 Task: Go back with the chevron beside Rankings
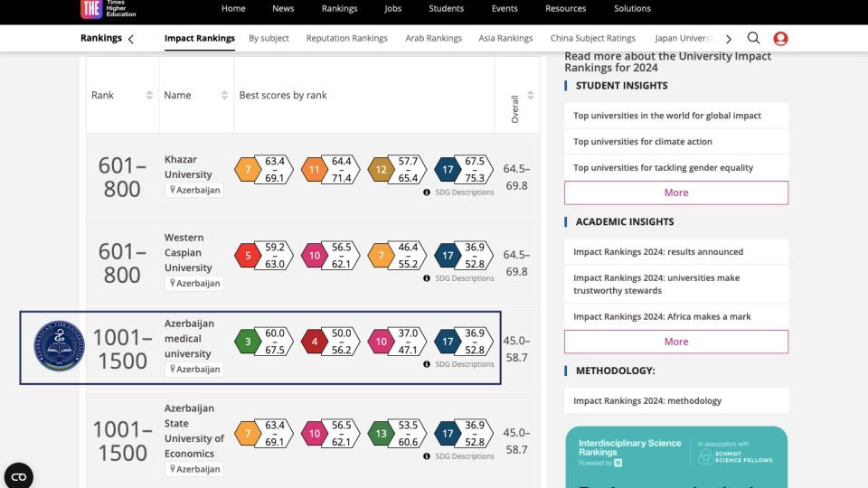coord(131,39)
